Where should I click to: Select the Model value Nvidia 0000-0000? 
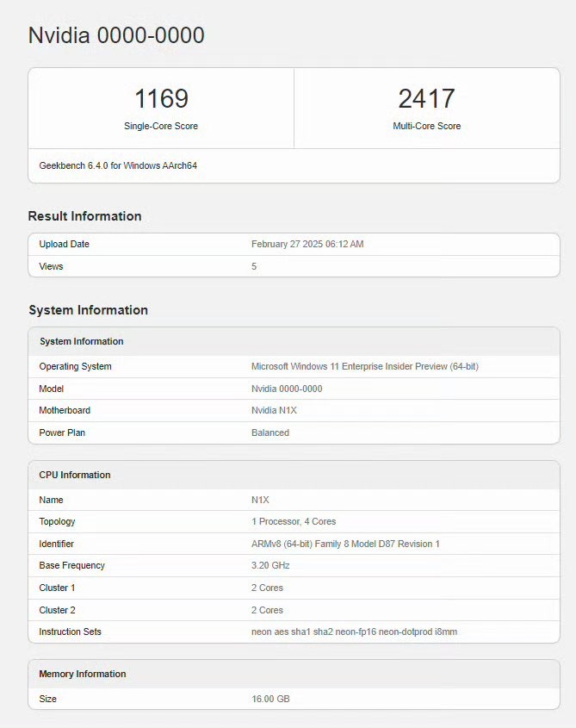287,389
